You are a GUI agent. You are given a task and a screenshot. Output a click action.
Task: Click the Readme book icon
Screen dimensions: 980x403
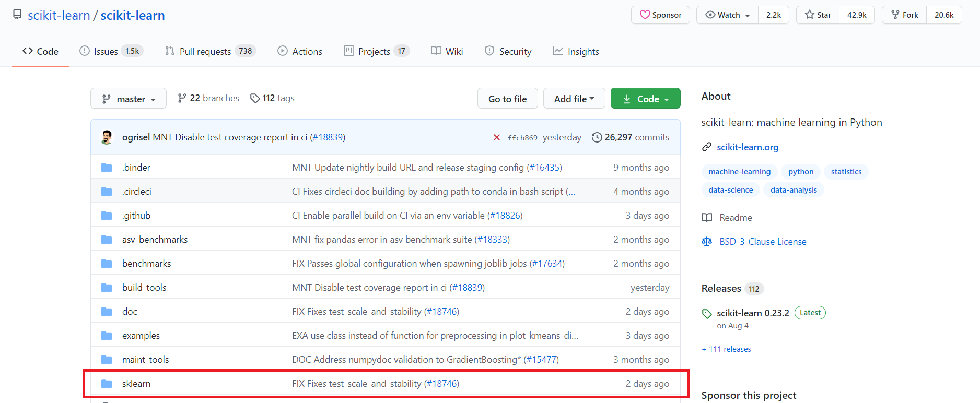tap(707, 218)
